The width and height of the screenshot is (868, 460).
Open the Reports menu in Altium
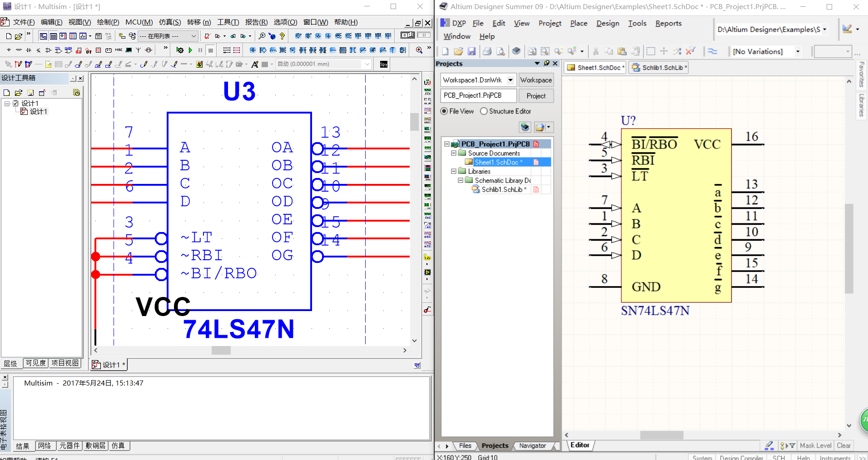click(668, 23)
